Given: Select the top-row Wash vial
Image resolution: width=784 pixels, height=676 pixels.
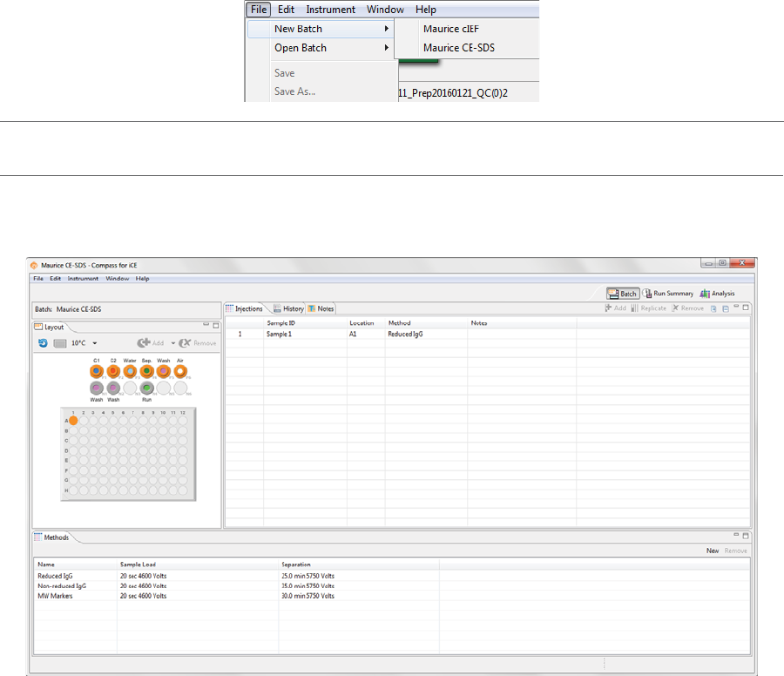Looking at the screenshot, I should tap(164, 371).
